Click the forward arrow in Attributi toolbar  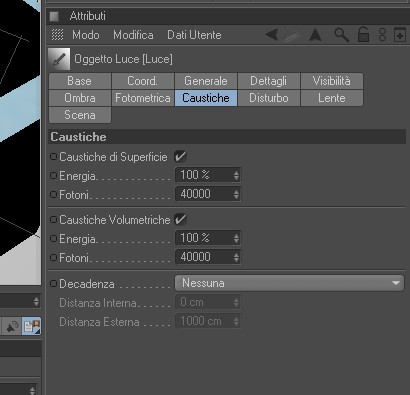[x=292, y=35]
